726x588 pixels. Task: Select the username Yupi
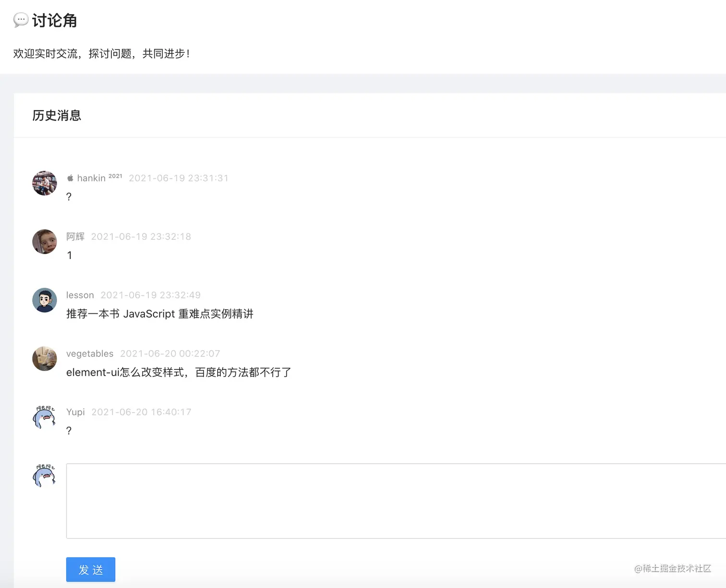point(75,412)
